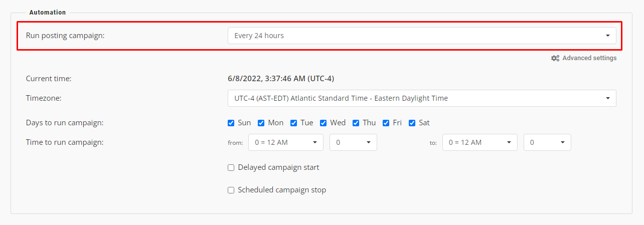This screenshot has width=644, height=225.
Task: Uncheck the Tue day checkbox
Action: (x=294, y=123)
